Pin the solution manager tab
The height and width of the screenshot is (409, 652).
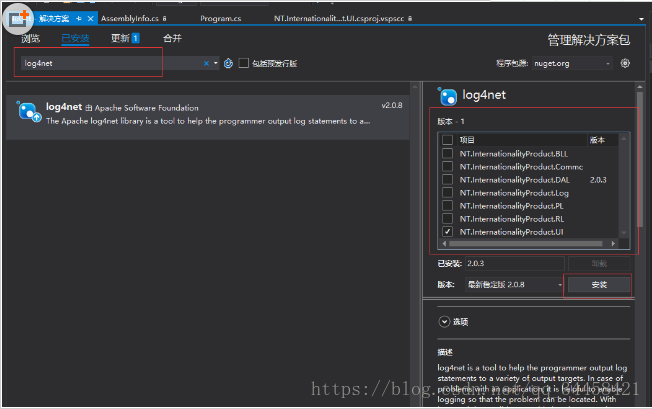pos(79,19)
